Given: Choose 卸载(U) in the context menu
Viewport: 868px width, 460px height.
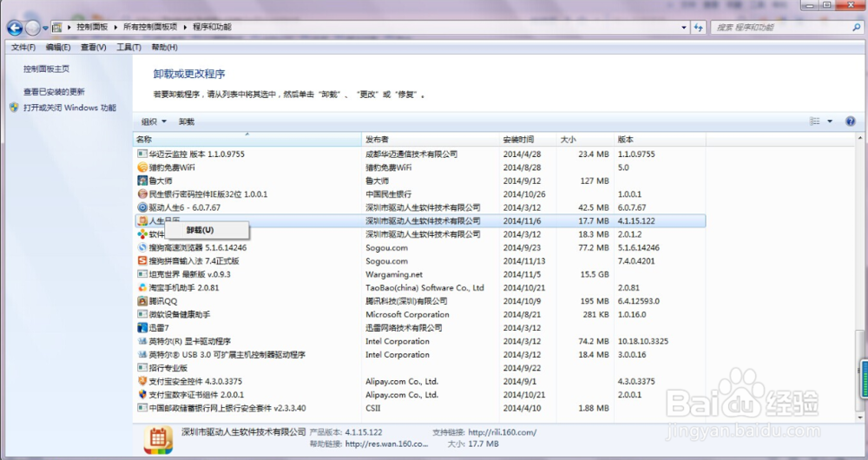Looking at the screenshot, I should 207,230.
